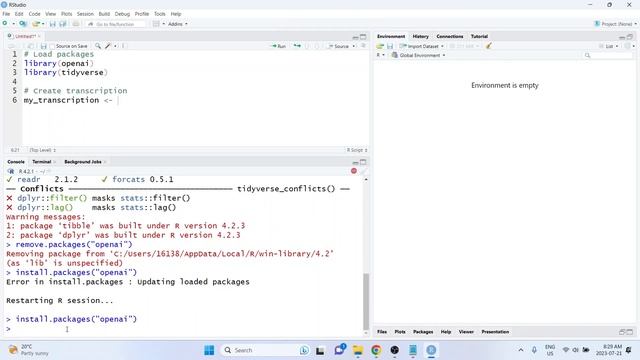Select the Untitled1 script tab
Image resolution: width=640 pixels, height=360 pixels.
pos(24,36)
